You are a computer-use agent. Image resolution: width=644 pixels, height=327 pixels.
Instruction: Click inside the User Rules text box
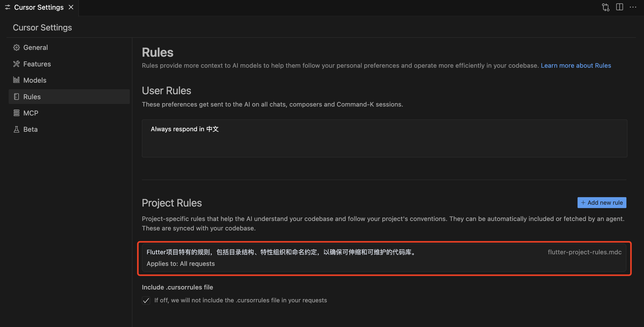[384, 139]
